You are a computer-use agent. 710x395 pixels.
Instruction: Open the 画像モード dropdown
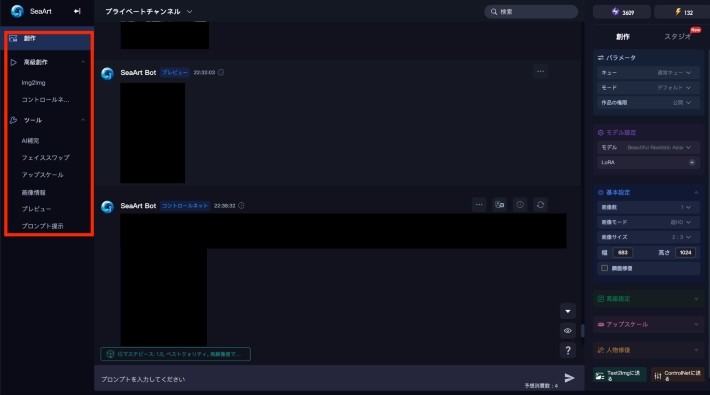(x=648, y=222)
